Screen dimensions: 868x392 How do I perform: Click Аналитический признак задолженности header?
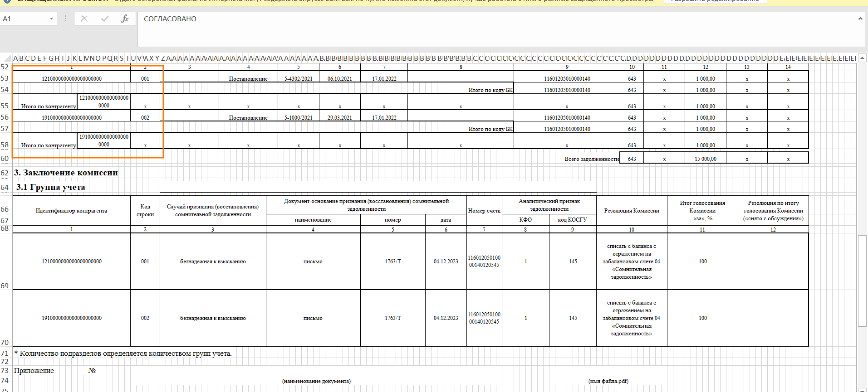coord(549,205)
